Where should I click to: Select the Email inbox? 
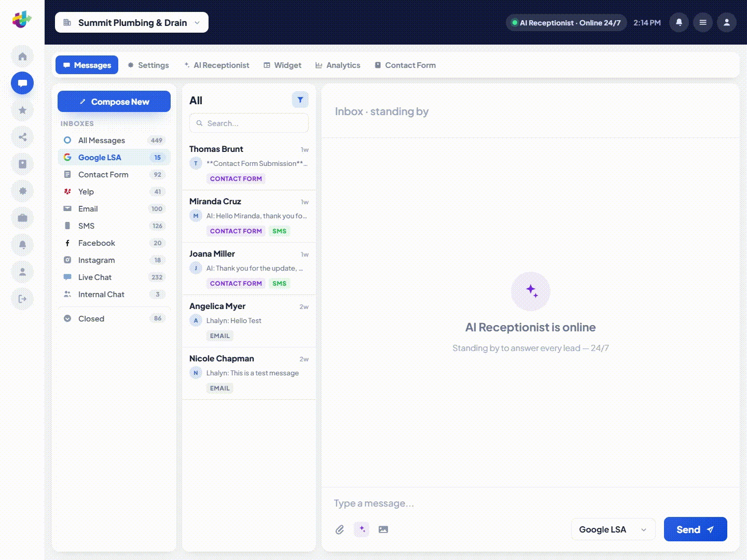[x=114, y=208]
